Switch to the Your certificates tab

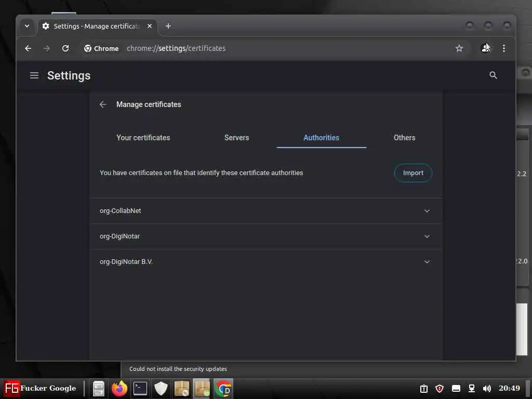coord(143,138)
